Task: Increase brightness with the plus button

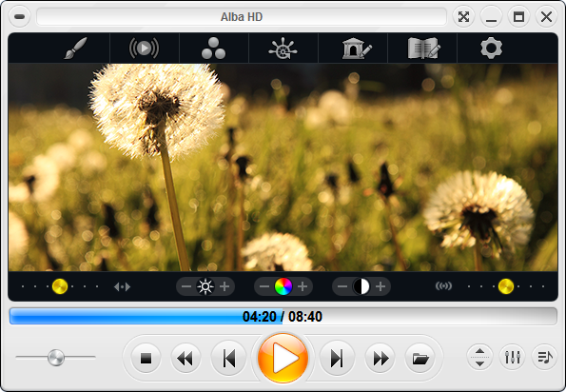Action: pyautogui.click(x=224, y=286)
